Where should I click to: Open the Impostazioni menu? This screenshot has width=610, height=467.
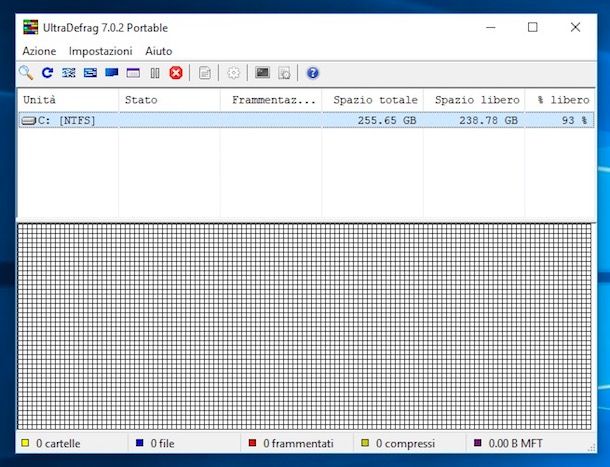coord(100,51)
